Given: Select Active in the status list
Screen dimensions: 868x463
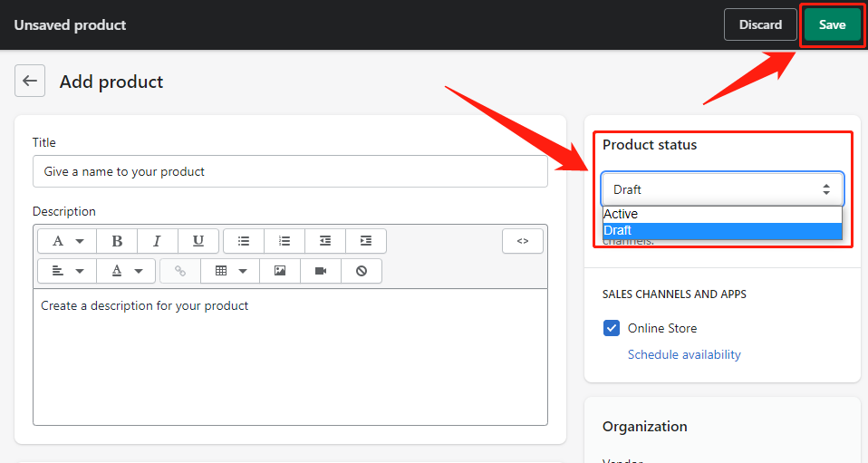Looking at the screenshot, I should click(x=722, y=215).
